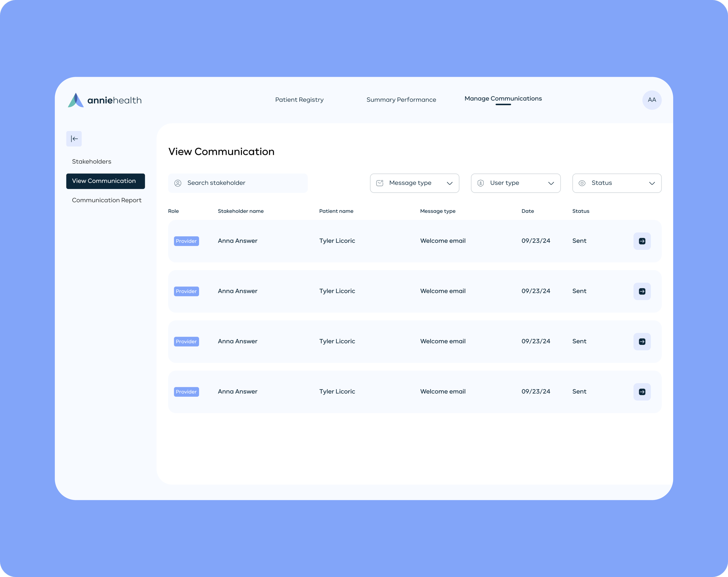
Task: Open details arrow for fourth communication row
Action: click(642, 392)
